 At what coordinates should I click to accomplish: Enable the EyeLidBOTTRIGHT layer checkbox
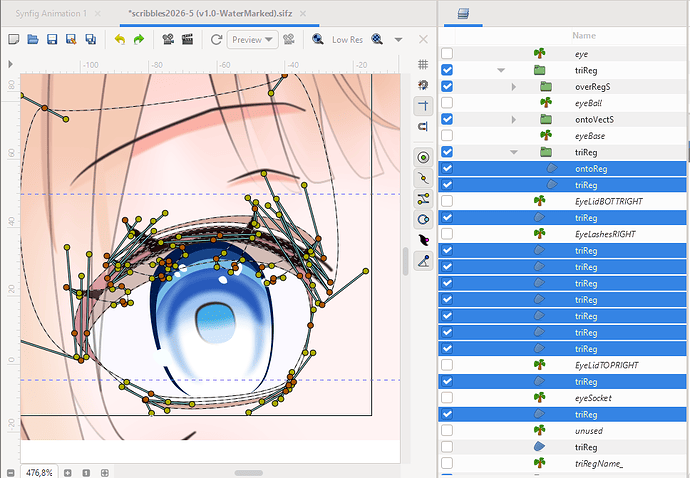click(447, 201)
